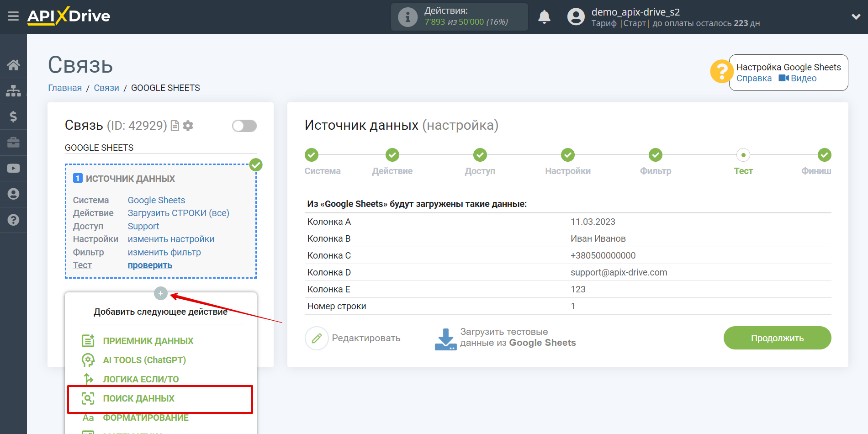
Task: Click the value +380500000000
Action: pos(603,255)
